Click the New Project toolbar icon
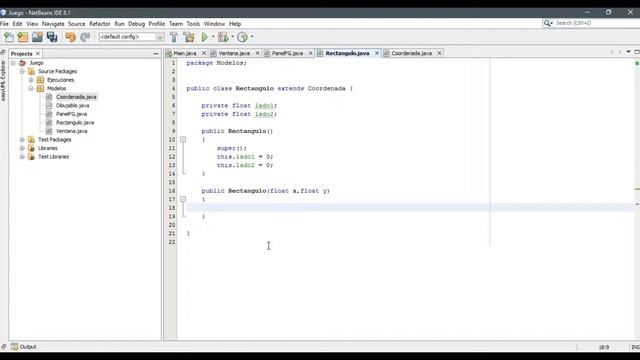The height and width of the screenshot is (360, 640). (x=23, y=37)
